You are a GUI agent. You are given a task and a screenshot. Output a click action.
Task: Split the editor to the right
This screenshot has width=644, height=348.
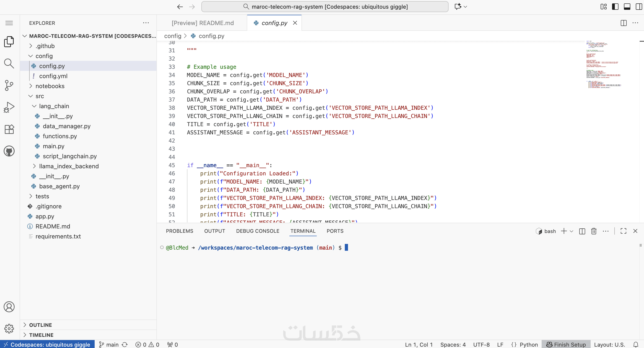pos(623,23)
